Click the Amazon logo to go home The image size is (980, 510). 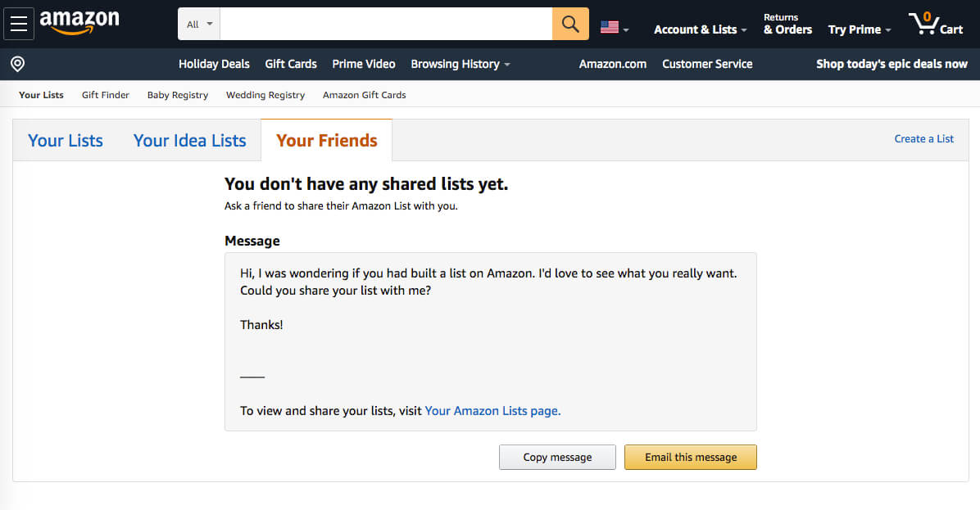[x=79, y=23]
